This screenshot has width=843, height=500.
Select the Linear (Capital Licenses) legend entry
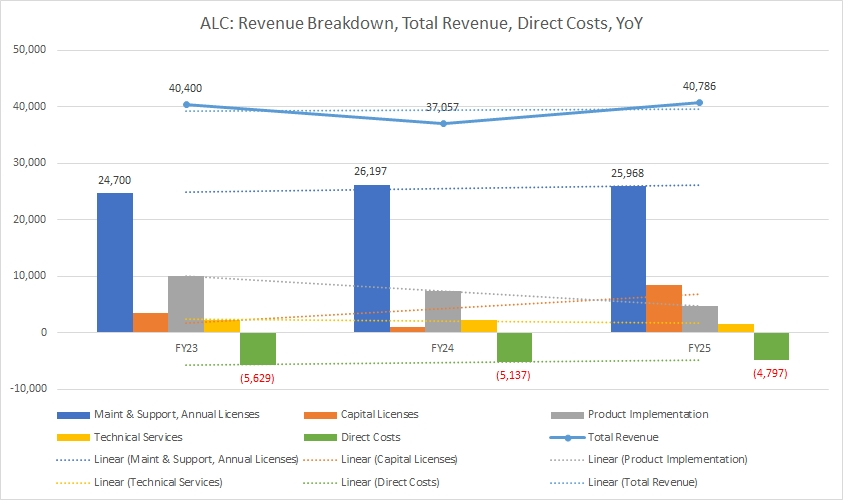[399, 458]
